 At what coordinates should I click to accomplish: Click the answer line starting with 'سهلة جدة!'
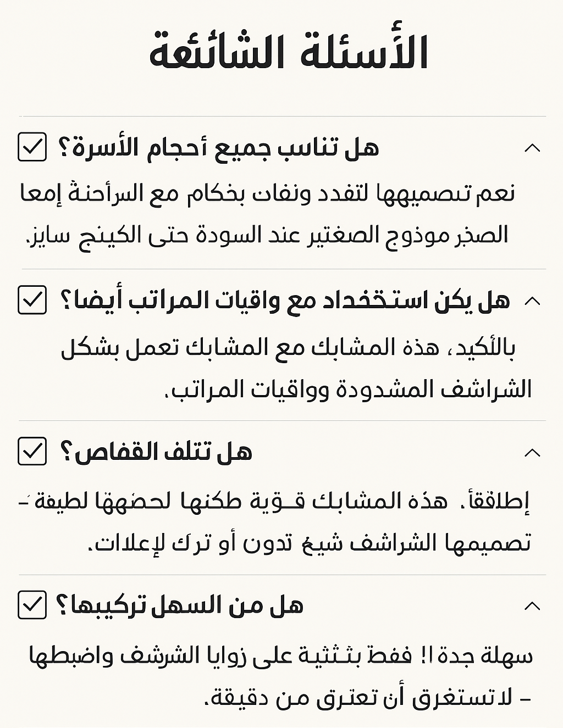[281, 655]
